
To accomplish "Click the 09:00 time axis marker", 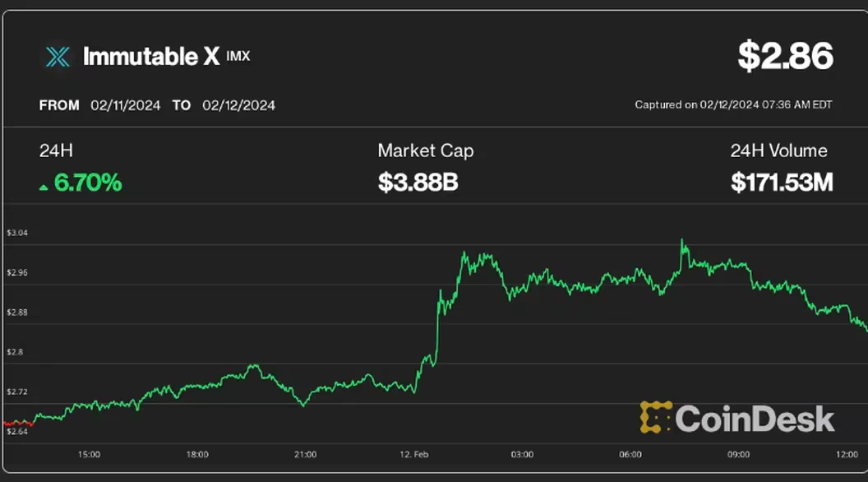I will point(738,454).
